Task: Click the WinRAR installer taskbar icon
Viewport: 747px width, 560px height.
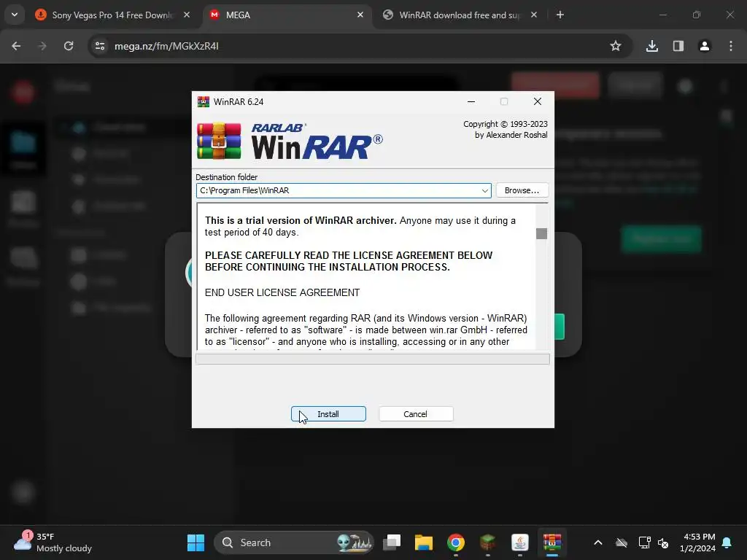Action: pos(551,542)
